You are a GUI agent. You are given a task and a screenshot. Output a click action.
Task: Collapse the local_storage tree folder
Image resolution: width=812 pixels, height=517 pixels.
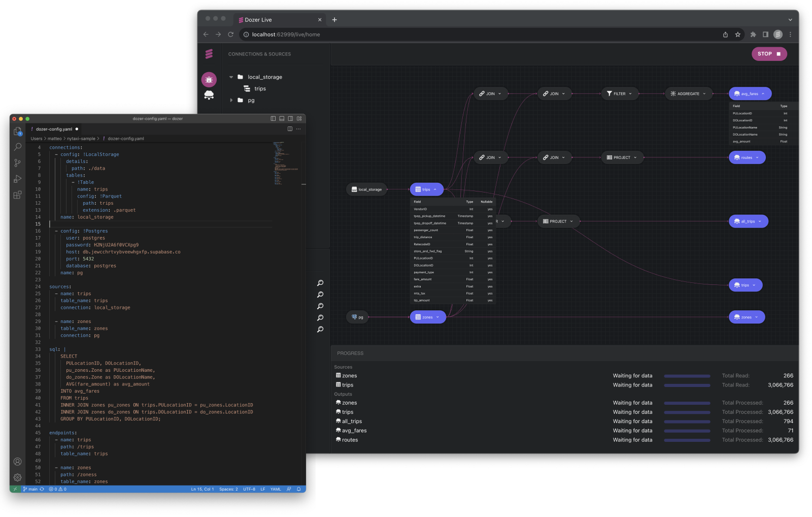pyautogui.click(x=231, y=77)
